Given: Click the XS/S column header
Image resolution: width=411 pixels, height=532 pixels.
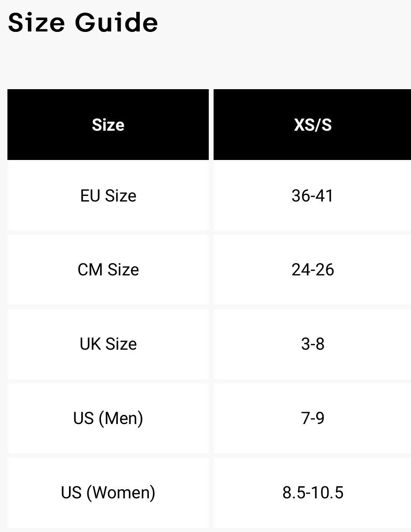Looking at the screenshot, I should (312, 125).
